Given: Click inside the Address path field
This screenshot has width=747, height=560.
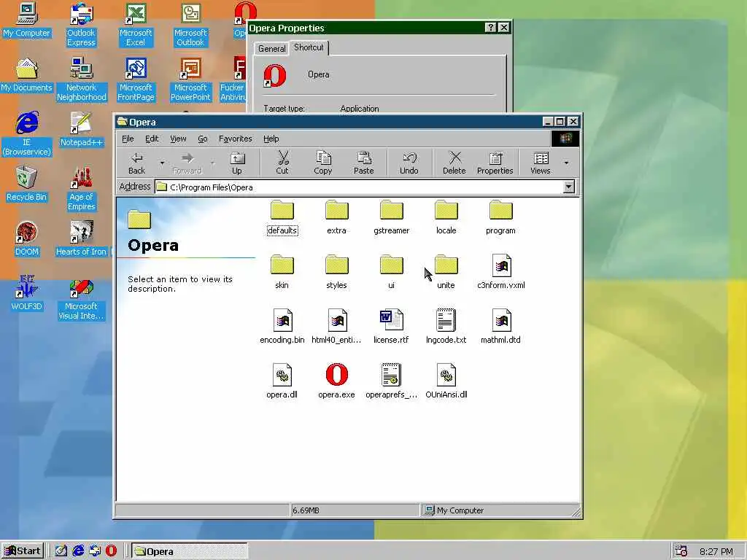Looking at the screenshot, I should 359,187.
